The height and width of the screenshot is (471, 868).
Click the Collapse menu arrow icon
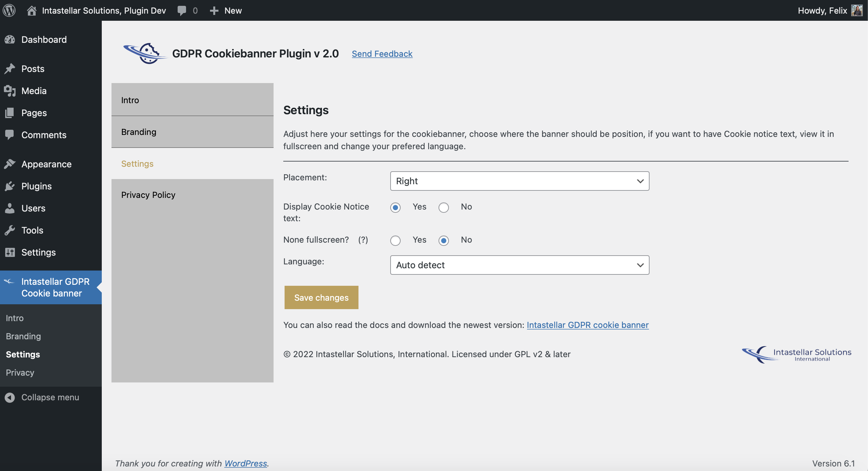pyautogui.click(x=10, y=397)
